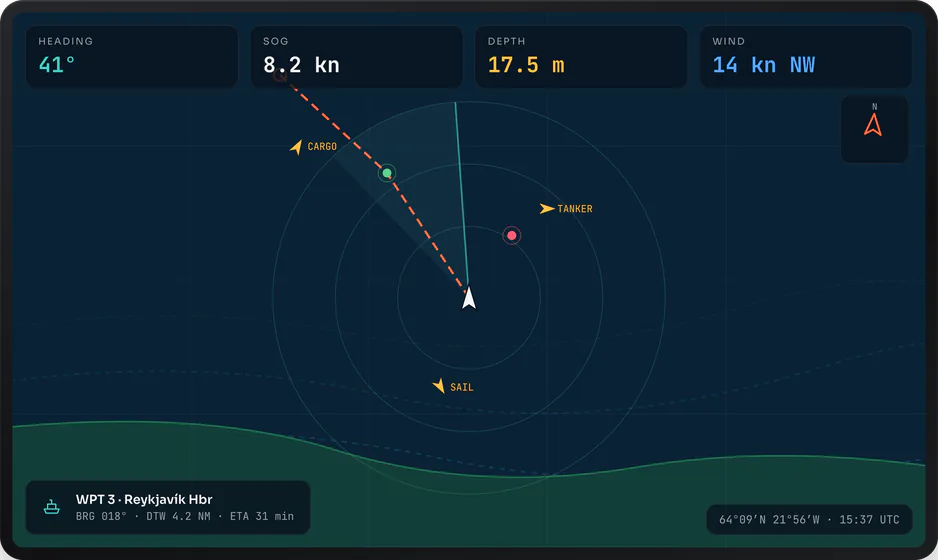Click the CARGO label text
Viewport: 938px width, 560px height.
coord(322,147)
